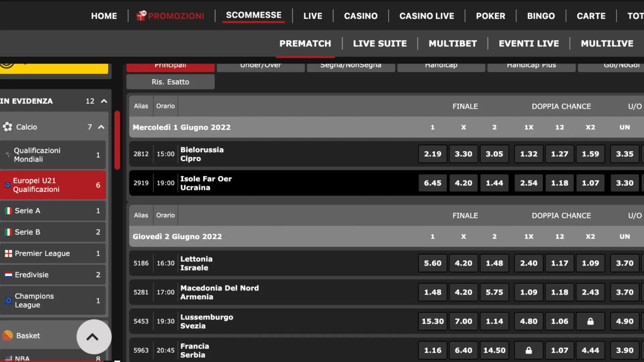This screenshot has width=644, height=362.
Task: Select odd 2.19 for Bielorussia win
Action: pyautogui.click(x=432, y=154)
